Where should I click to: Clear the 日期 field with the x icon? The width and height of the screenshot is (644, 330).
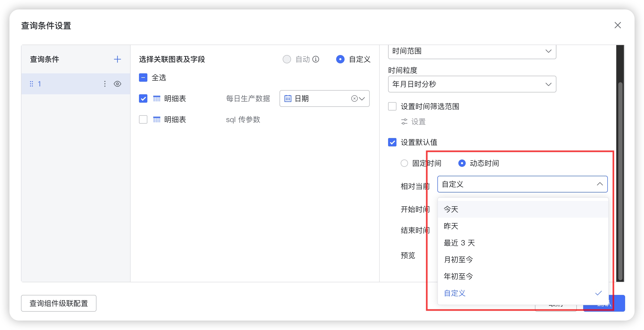[354, 98]
